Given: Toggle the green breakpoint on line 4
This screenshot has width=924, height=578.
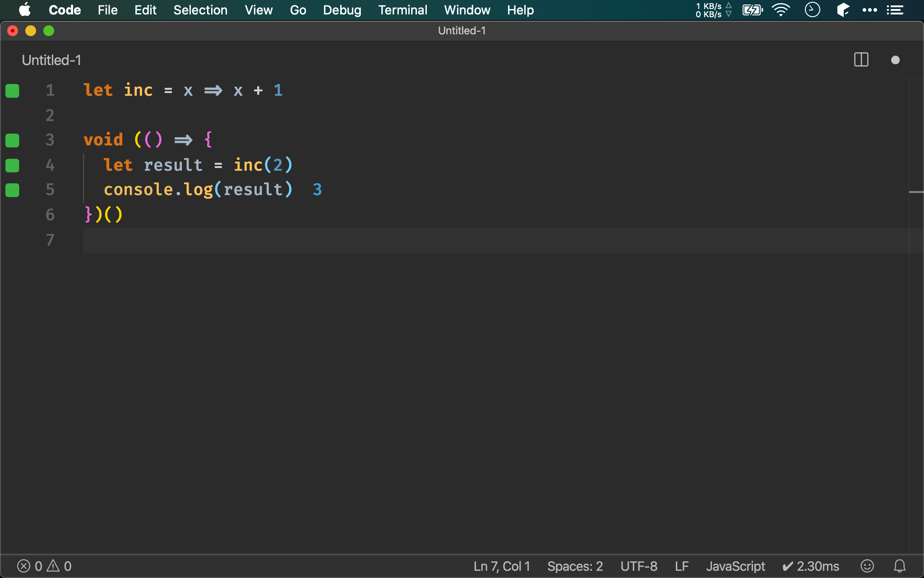Looking at the screenshot, I should (x=13, y=164).
